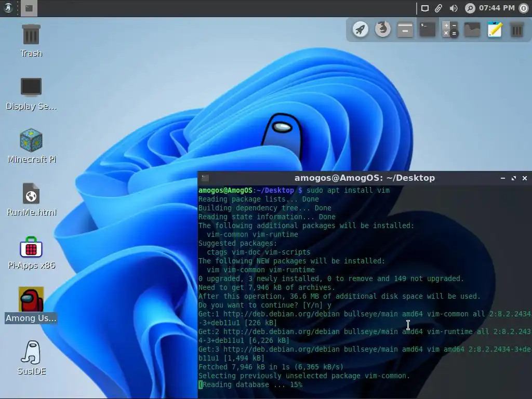Viewport: 532px width, 399px height.
Task: Select the terminal task in the top panel
Action: (x=29, y=8)
